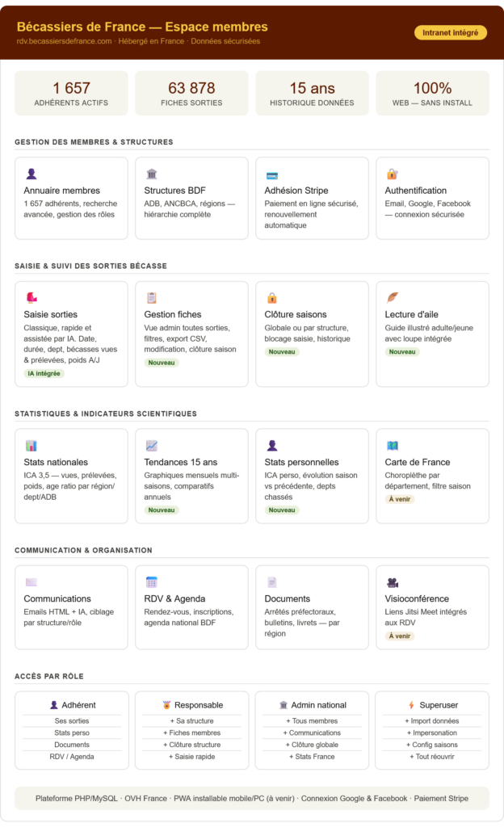Click the Stats nationales bar chart icon
Screen dimensions: 504x827
click(31, 446)
